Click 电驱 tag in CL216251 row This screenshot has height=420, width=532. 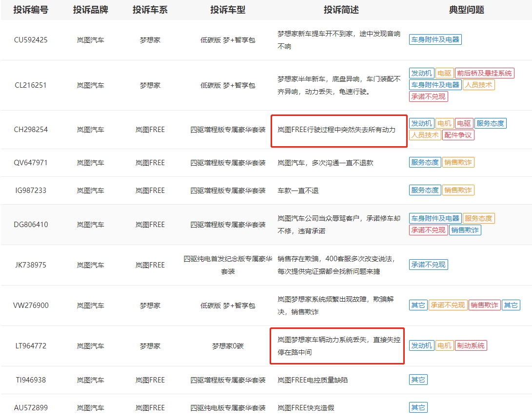pos(444,73)
